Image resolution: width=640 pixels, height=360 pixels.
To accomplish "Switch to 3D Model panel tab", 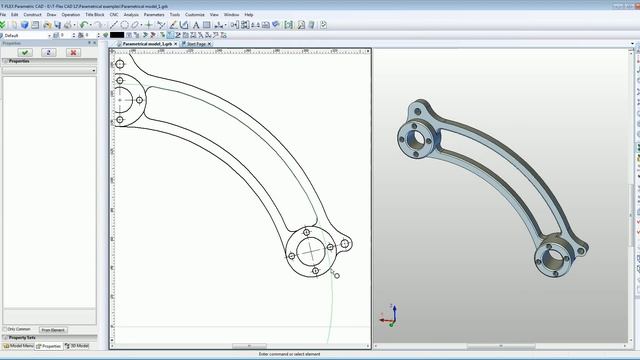I will tap(77, 346).
